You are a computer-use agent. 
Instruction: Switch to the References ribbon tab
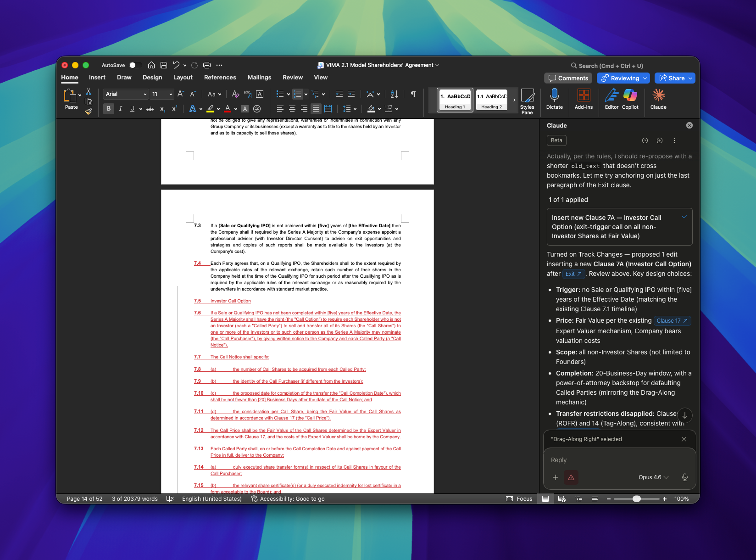point(220,77)
